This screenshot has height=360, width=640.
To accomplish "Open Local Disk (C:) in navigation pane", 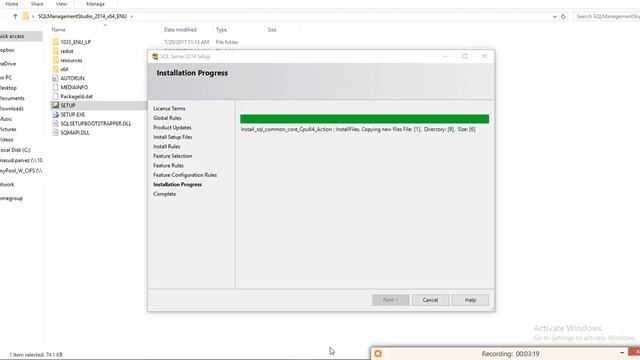I will (15, 150).
